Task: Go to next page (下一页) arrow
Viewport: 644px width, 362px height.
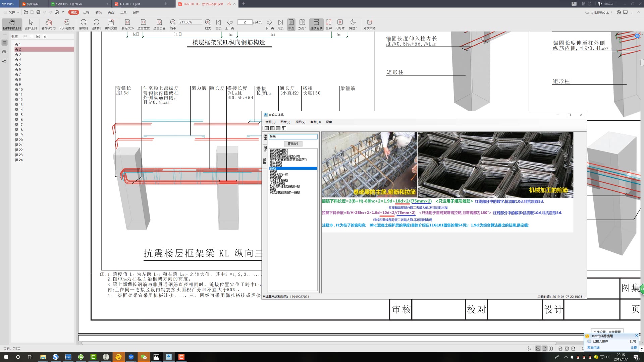Action: [x=269, y=24]
